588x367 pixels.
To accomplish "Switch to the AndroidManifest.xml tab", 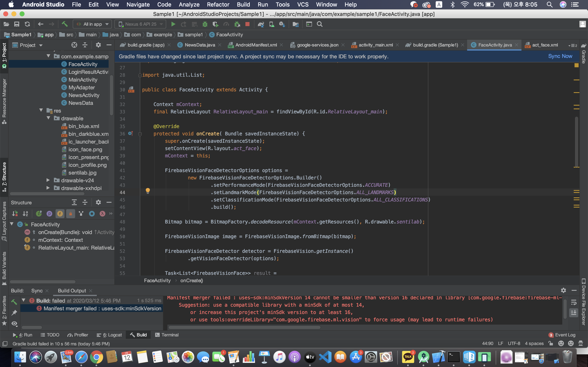I will (256, 45).
